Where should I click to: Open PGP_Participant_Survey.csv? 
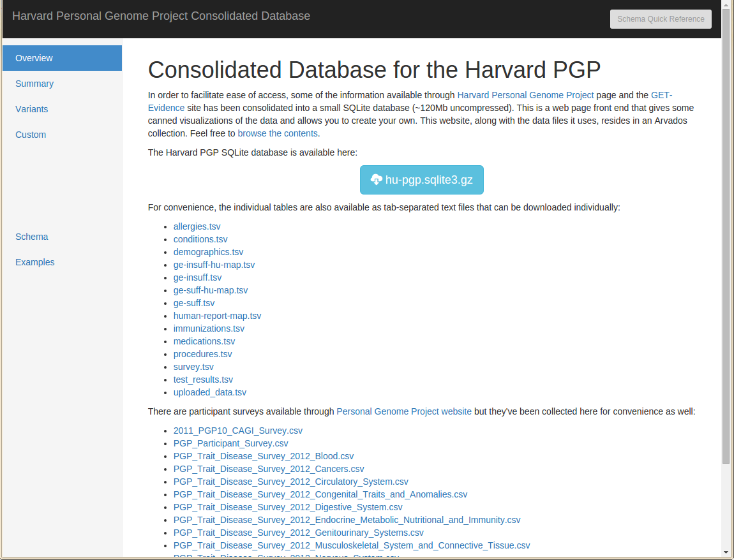230,443
